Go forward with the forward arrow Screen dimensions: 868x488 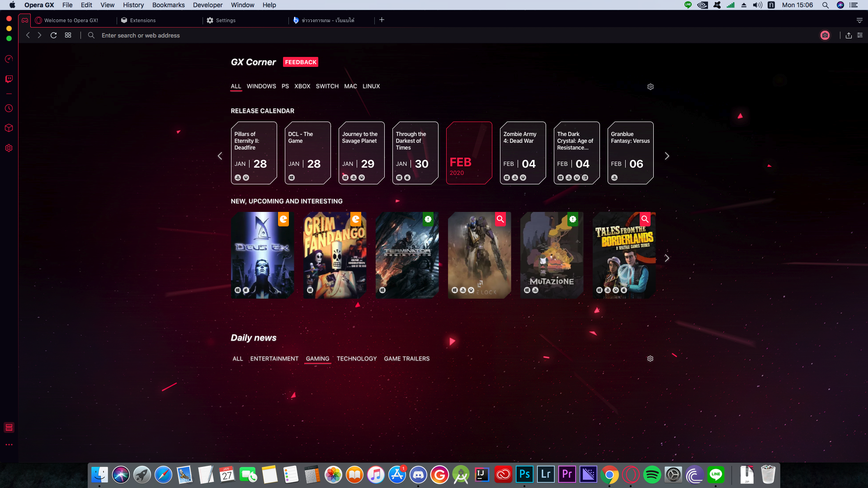click(x=40, y=35)
